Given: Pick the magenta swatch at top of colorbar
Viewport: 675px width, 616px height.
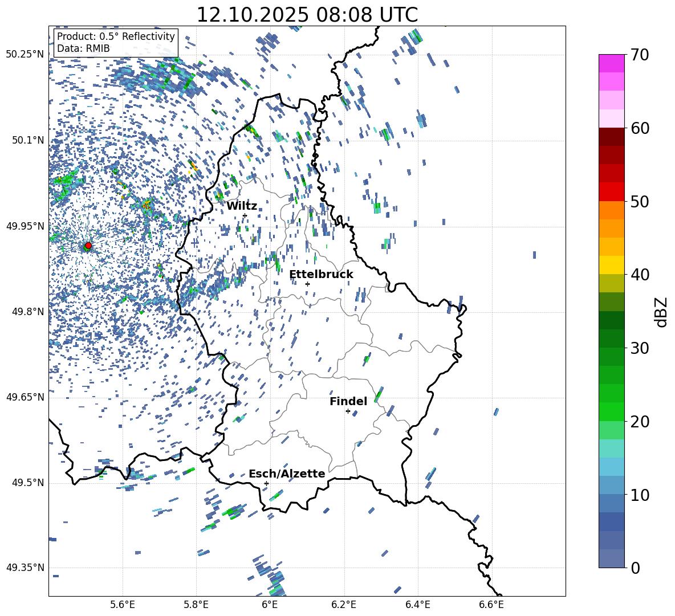Looking at the screenshot, I should pyautogui.click(x=611, y=63).
